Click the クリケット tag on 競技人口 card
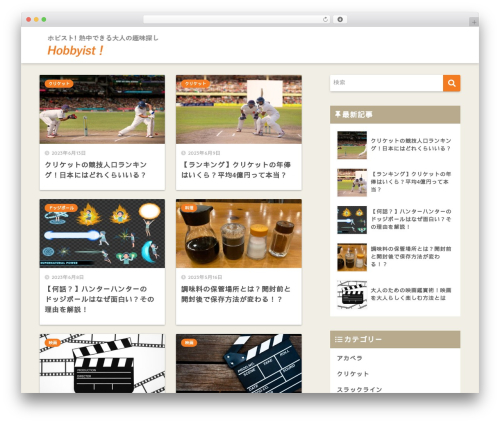This screenshot has width=500, height=423. (59, 84)
